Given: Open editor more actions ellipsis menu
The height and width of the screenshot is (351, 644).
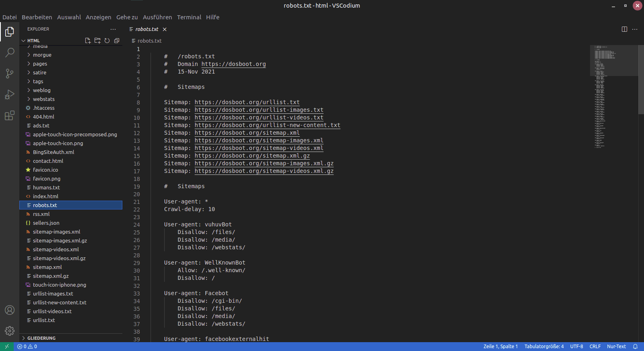Looking at the screenshot, I should pos(635,29).
